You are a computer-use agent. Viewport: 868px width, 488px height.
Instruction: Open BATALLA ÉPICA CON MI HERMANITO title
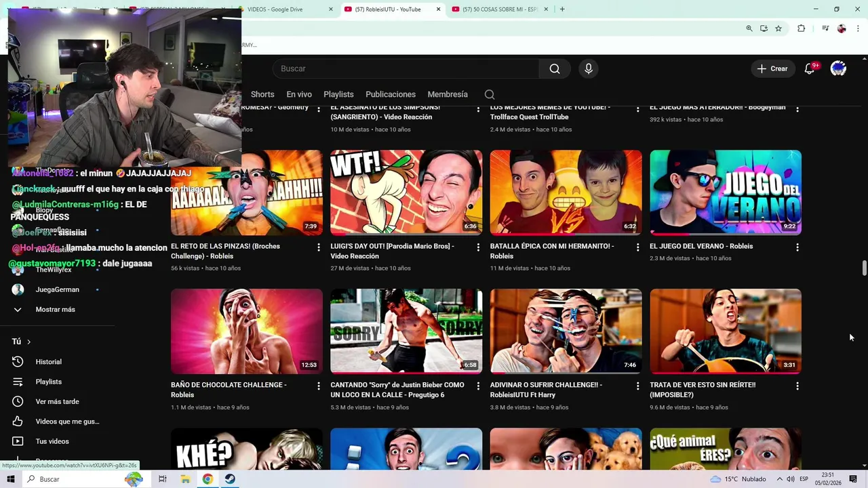[552, 251]
